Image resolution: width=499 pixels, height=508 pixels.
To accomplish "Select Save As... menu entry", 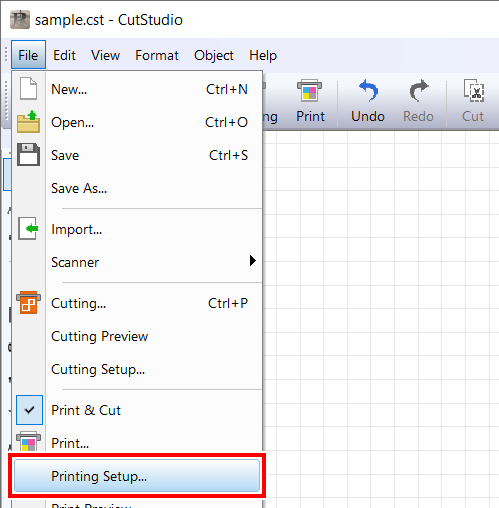I will 137,188.
